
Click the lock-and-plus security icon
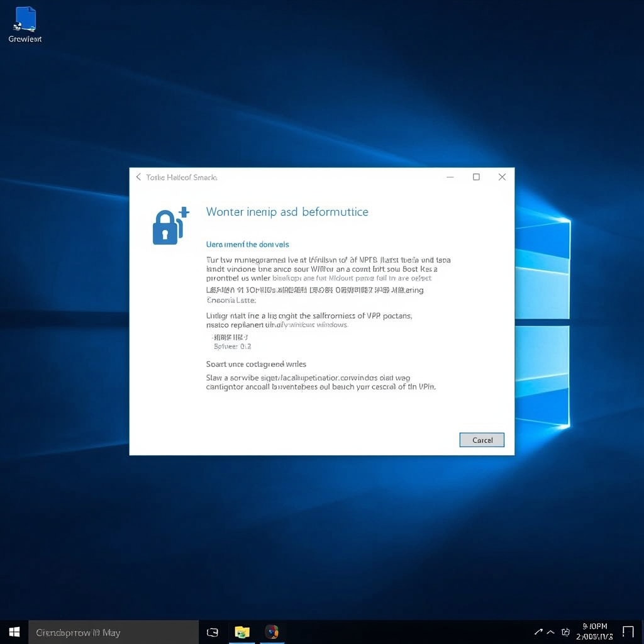click(169, 225)
